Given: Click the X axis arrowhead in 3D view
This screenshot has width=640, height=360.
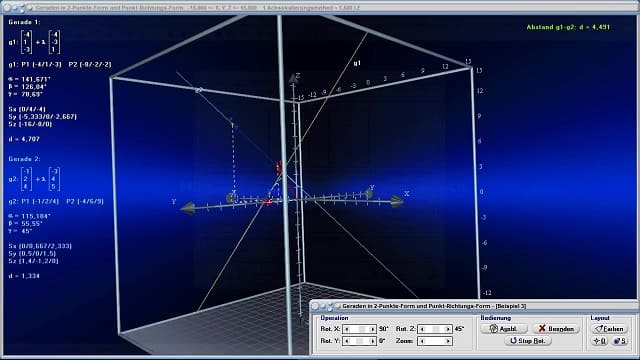Looking at the screenshot, I should coord(397,201).
